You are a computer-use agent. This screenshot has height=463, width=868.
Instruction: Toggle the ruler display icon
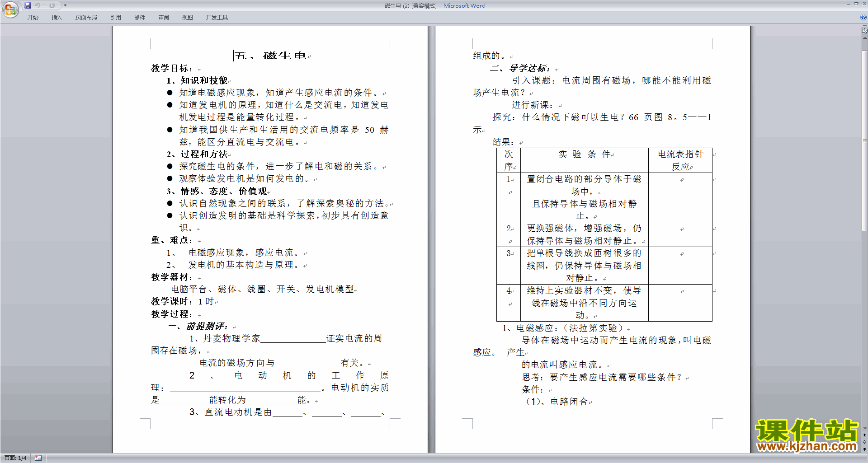pyautogui.click(x=864, y=31)
